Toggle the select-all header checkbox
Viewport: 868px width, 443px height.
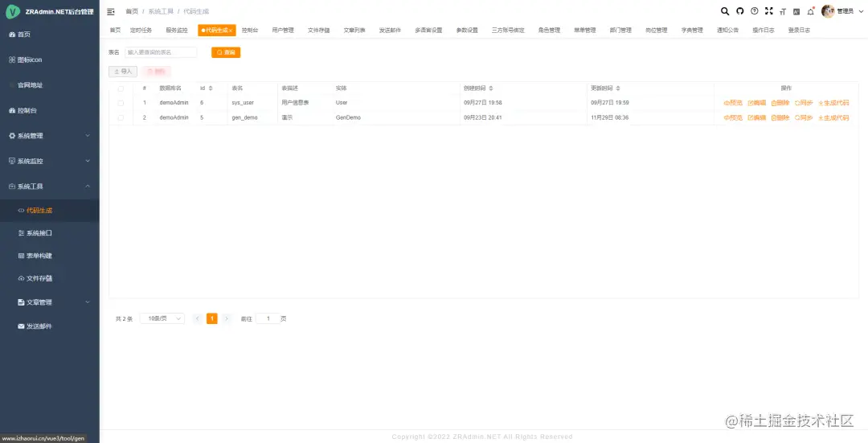pos(121,88)
